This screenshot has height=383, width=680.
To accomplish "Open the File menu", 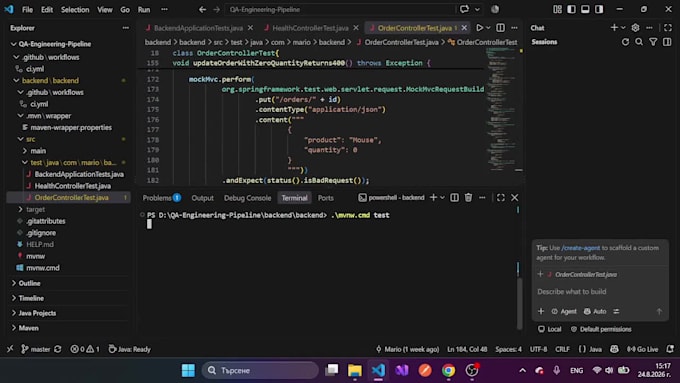I will click(27, 10).
